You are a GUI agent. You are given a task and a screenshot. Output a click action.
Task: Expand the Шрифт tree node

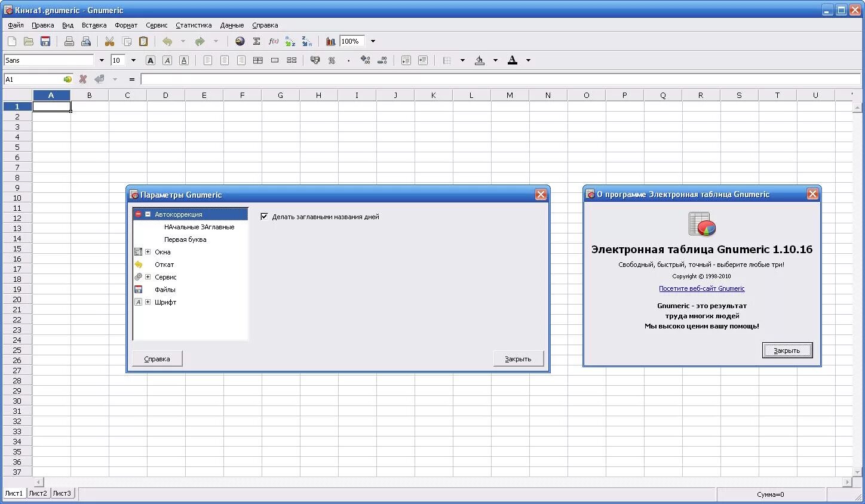[x=148, y=302]
